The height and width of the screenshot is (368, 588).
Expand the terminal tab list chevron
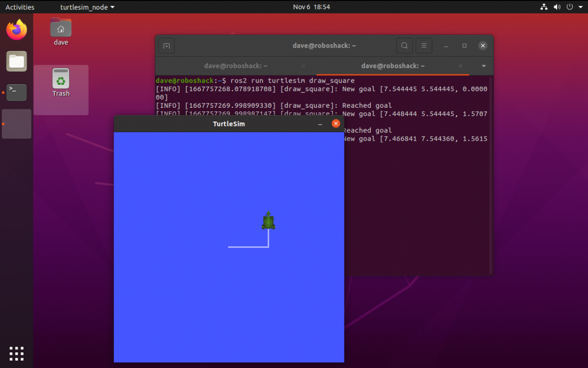coord(483,65)
